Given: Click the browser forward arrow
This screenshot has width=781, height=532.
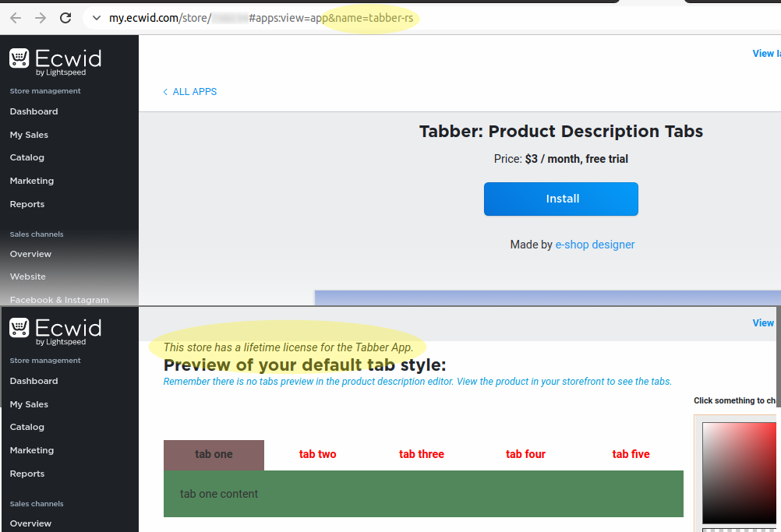Looking at the screenshot, I should (x=41, y=19).
